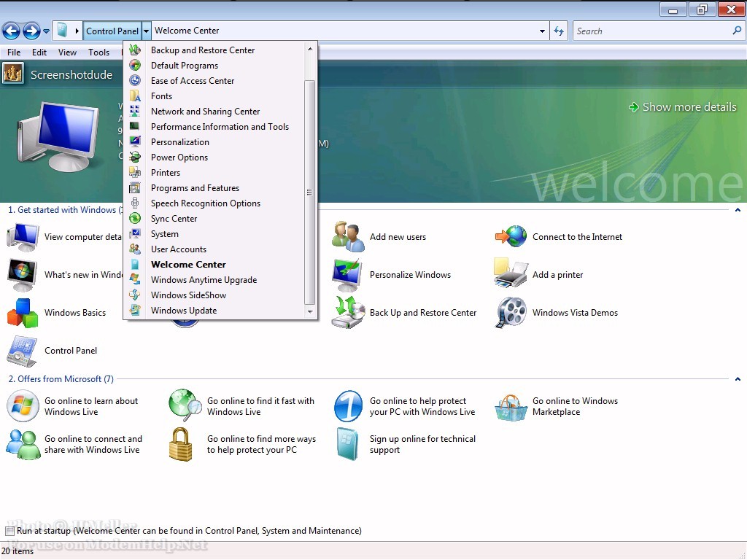This screenshot has height=560, width=747.
Task: Click the Windows Update icon
Action: click(x=135, y=310)
